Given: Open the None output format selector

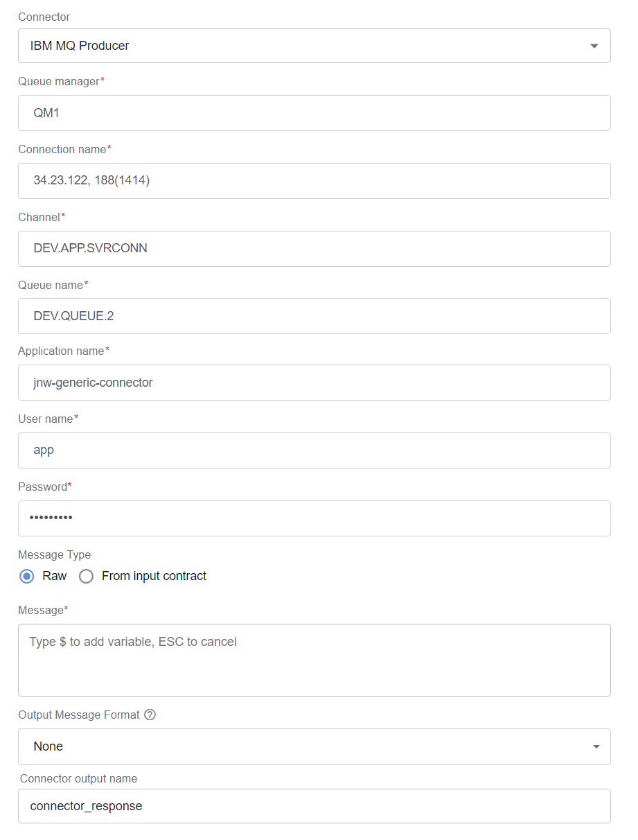Looking at the screenshot, I should (314, 746).
